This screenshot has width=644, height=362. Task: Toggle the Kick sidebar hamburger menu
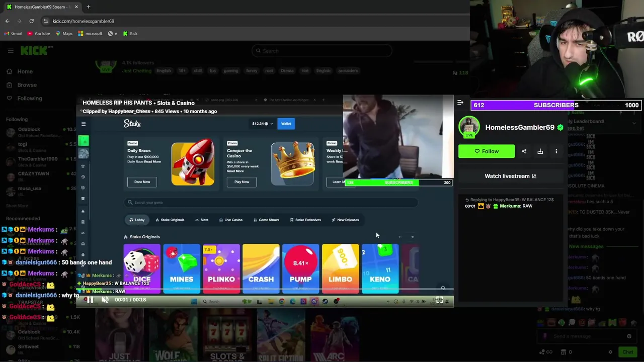pyautogui.click(x=10, y=51)
